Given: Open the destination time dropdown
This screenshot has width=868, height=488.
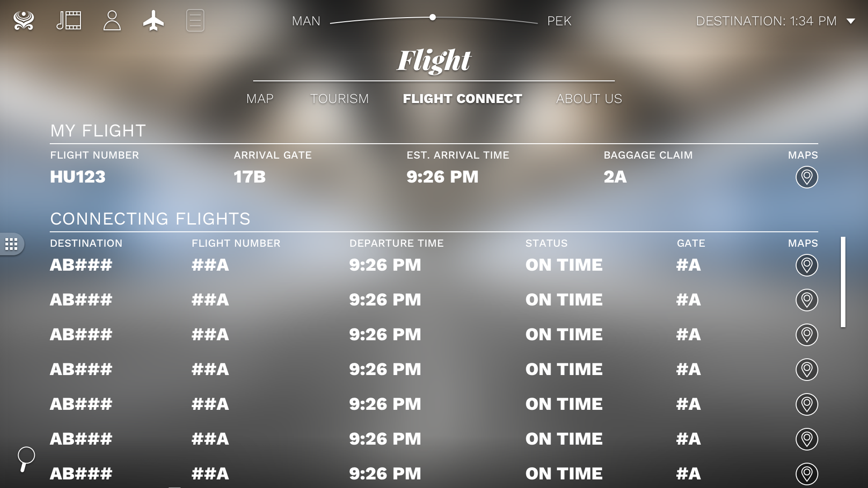Looking at the screenshot, I should (852, 20).
